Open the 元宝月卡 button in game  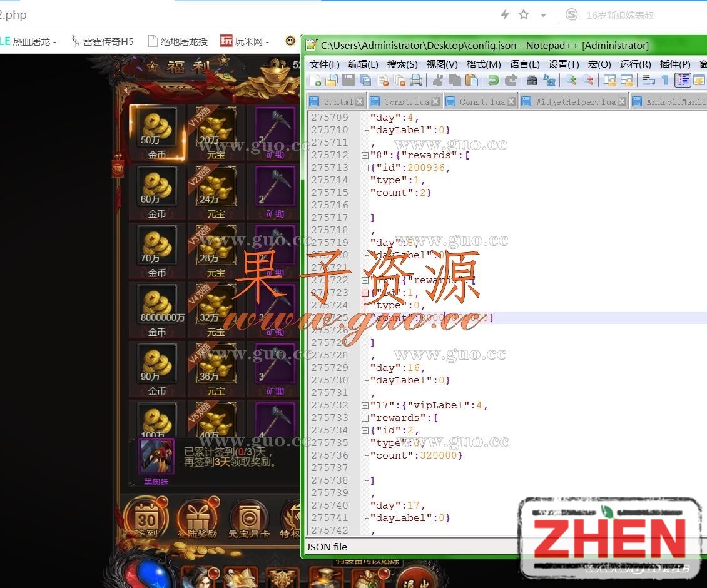pos(248,519)
